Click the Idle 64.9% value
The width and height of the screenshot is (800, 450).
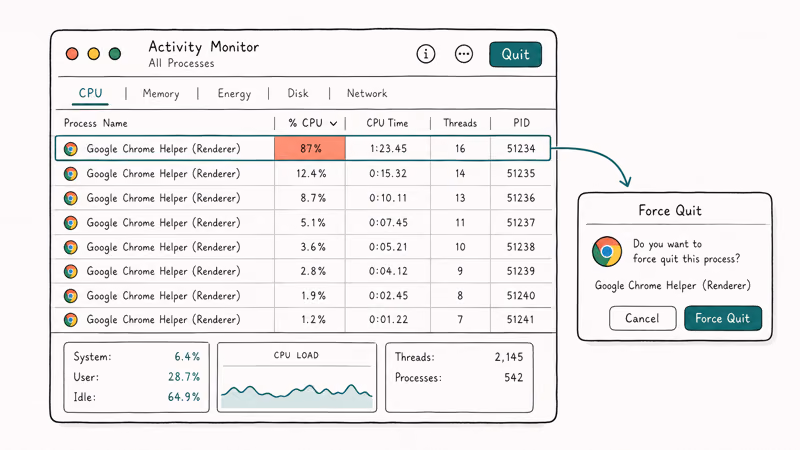184,397
